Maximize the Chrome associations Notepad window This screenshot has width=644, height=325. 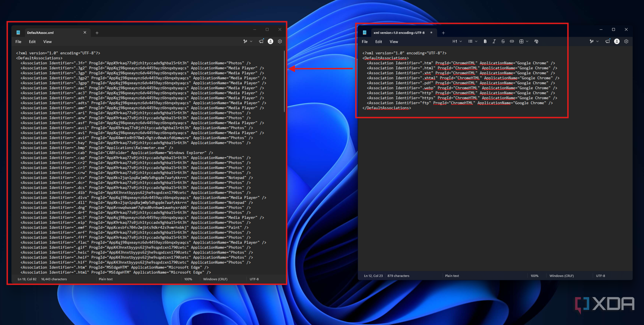[614, 29]
